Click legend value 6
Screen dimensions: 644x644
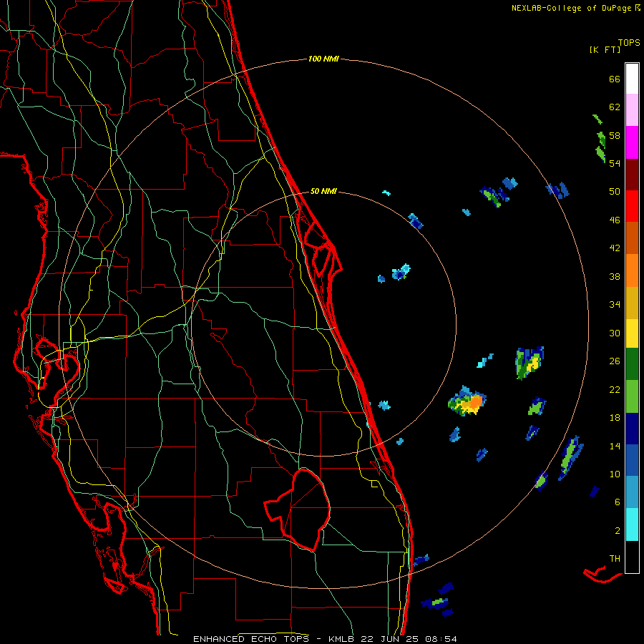click(618, 502)
